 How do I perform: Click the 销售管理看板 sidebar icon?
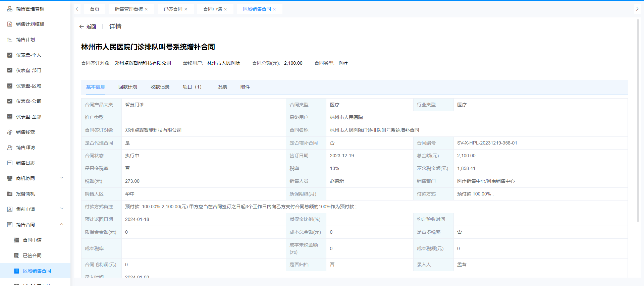[x=10, y=9]
